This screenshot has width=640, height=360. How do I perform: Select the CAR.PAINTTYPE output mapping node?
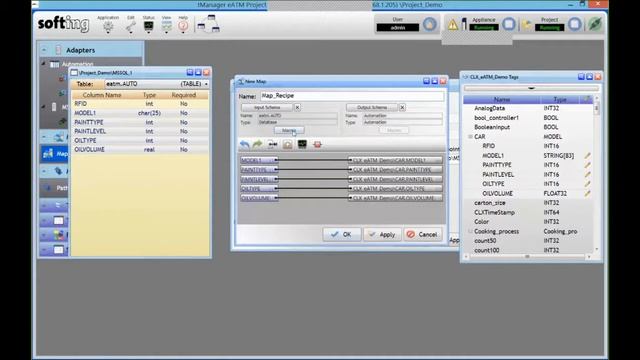(395, 169)
